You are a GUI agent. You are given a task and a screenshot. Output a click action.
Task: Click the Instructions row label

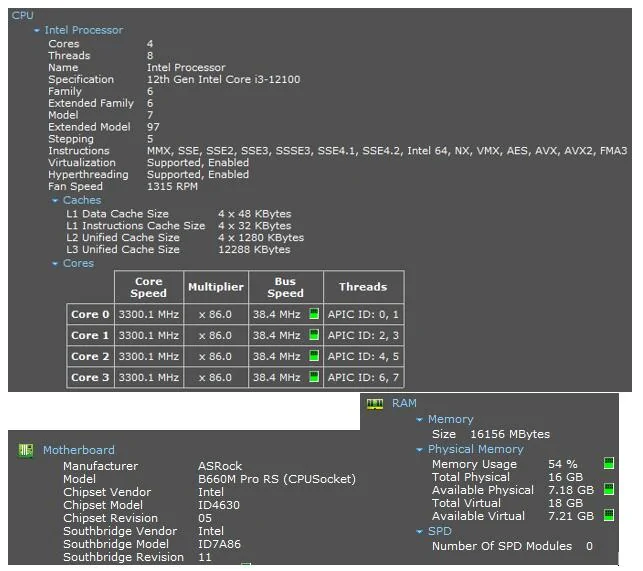[x=79, y=151]
